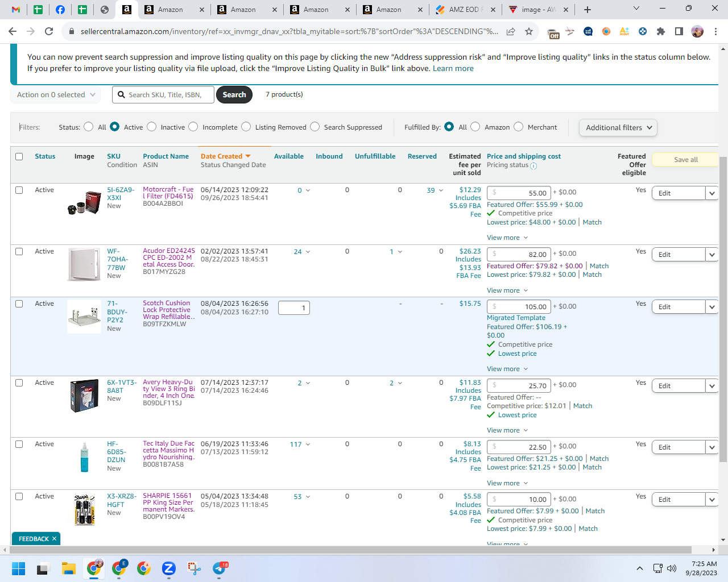Image resolution: width=728 pixels, height=582 pixels.
Task: Check the Acudor Access Door row
Action: 19,251
